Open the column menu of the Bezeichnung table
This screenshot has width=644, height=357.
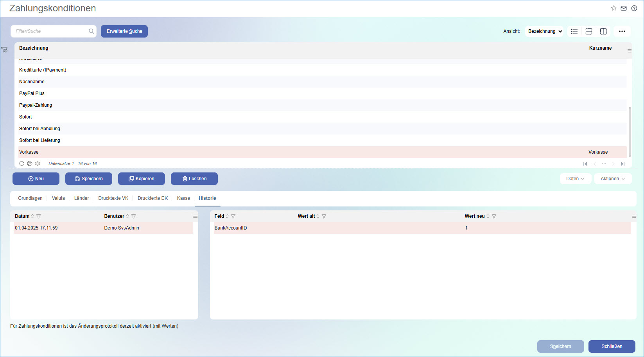coord(630,51)
